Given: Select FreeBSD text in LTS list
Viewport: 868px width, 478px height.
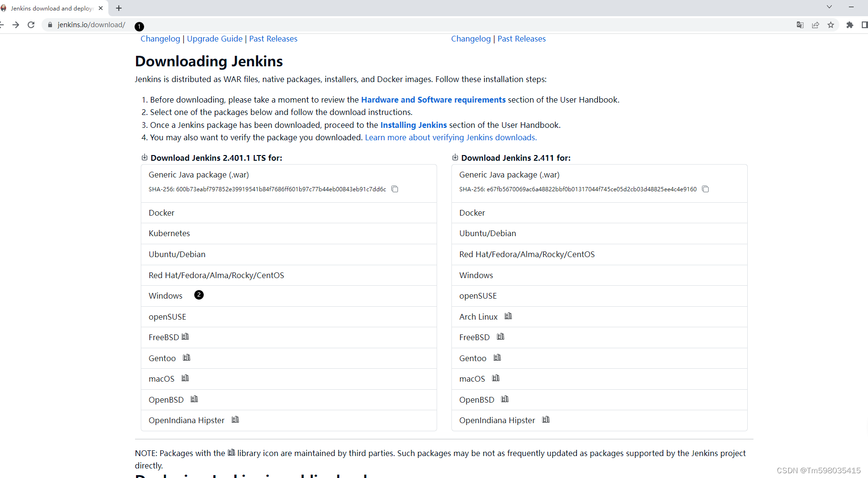Looking at the screenshot, I should click(164, 337).
